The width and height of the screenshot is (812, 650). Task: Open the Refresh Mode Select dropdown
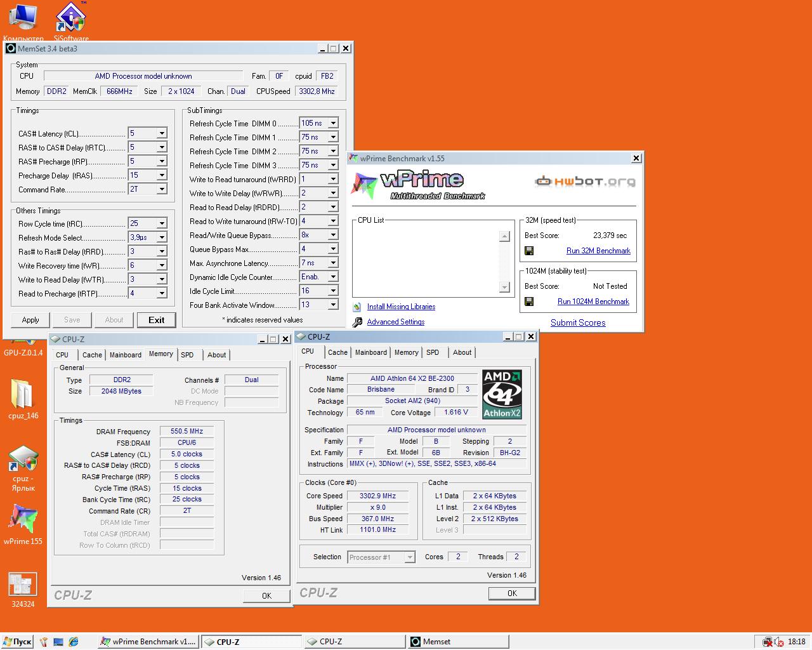[x=162, y=237]
